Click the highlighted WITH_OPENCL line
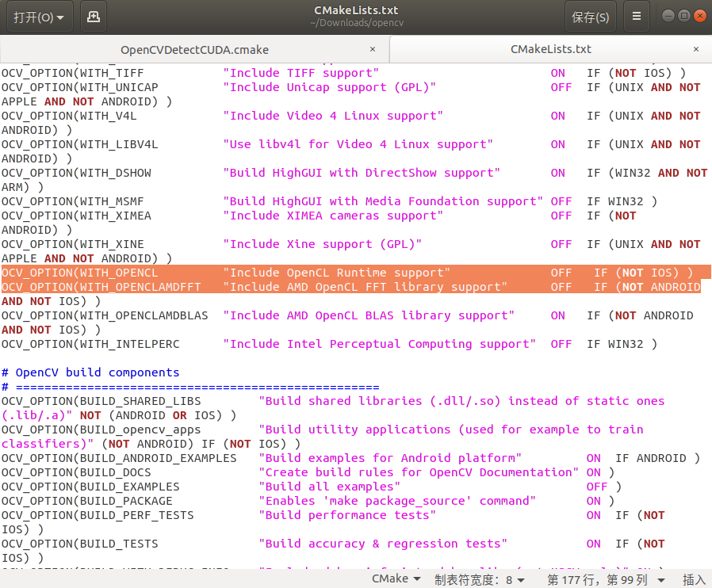Screen dimensions: 712x588 click(x=238, y=272)
